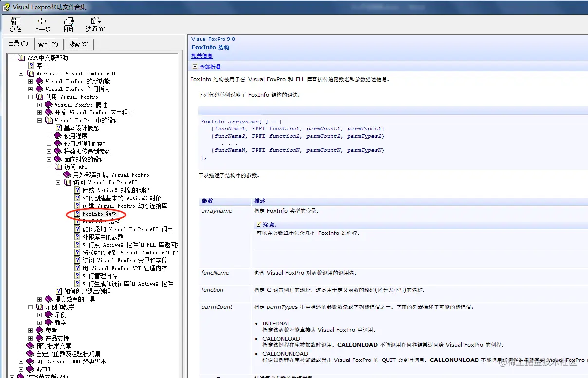The width and height of the screenshot is (588, 378).
Task: Collapse the 访问 API node
Action: 49,167
